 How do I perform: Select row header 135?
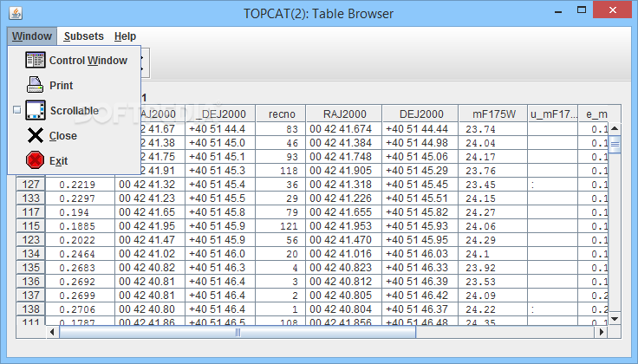[x=31, y=267]
